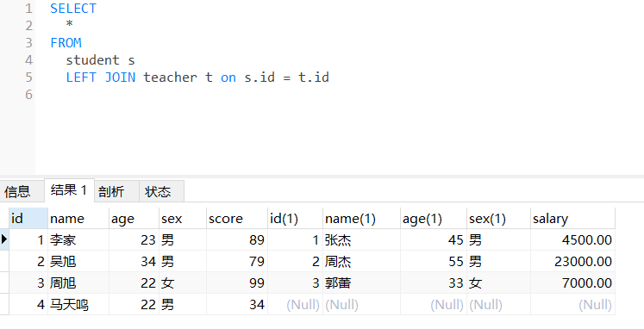Select teacher name cell 张杰
This screenshot has height=329, width=644.
point(361,239)
